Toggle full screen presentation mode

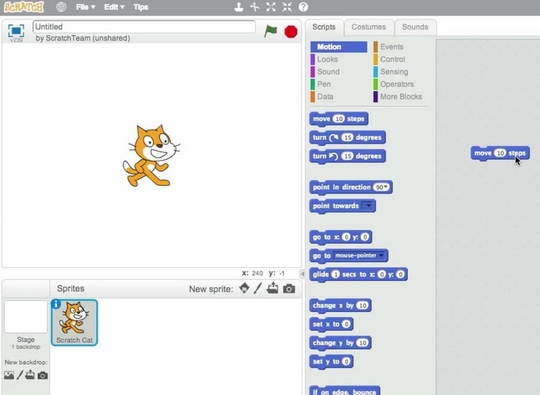coord(16,31)
